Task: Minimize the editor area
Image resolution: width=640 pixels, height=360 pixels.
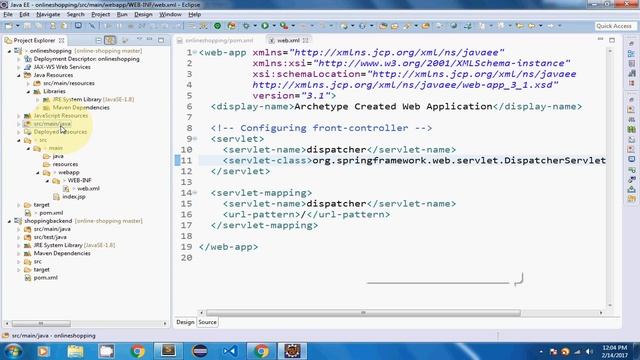Action: pyautogui.click(x=600, y=39)
